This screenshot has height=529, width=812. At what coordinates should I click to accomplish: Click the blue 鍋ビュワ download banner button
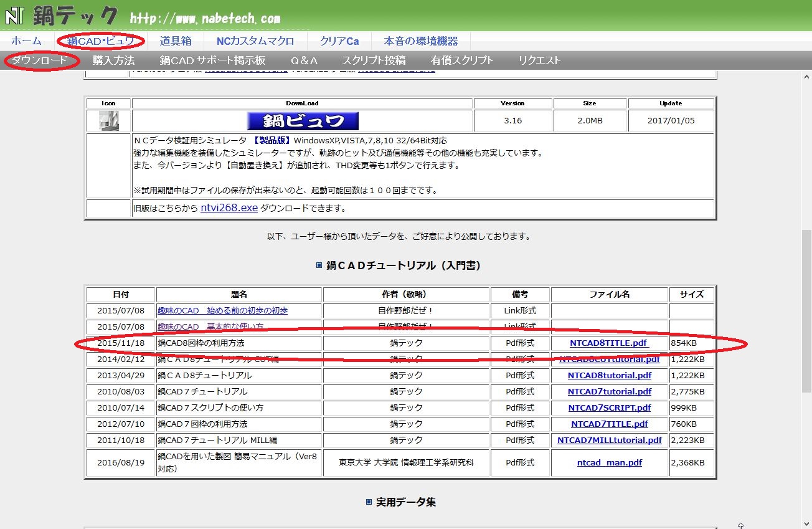coord(303,121)
